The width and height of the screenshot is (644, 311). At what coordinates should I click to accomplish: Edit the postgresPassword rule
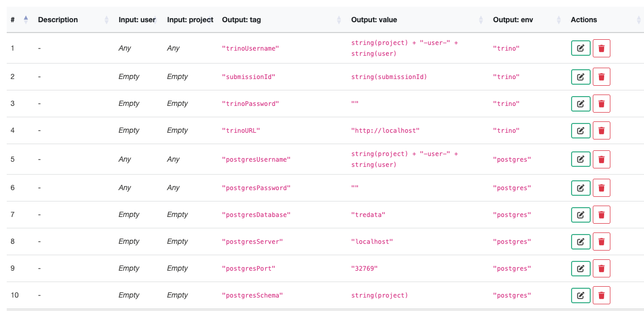(x=580, y=188)
